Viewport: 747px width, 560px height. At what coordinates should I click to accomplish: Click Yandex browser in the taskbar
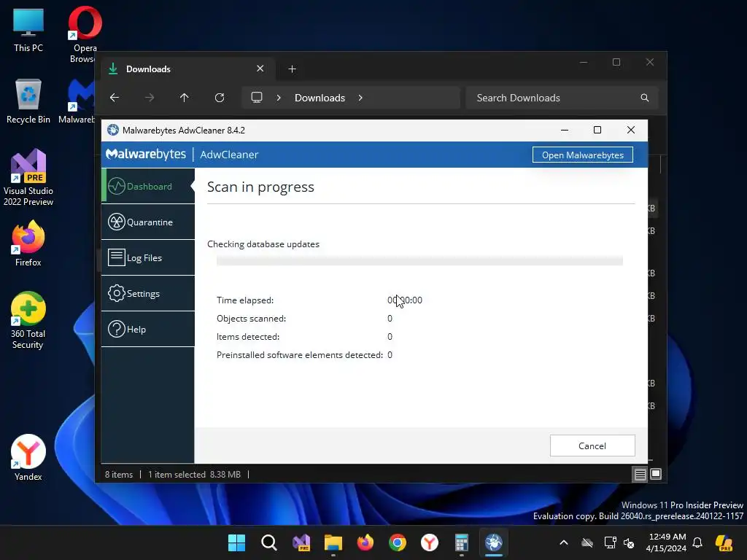tap(429, 542)
